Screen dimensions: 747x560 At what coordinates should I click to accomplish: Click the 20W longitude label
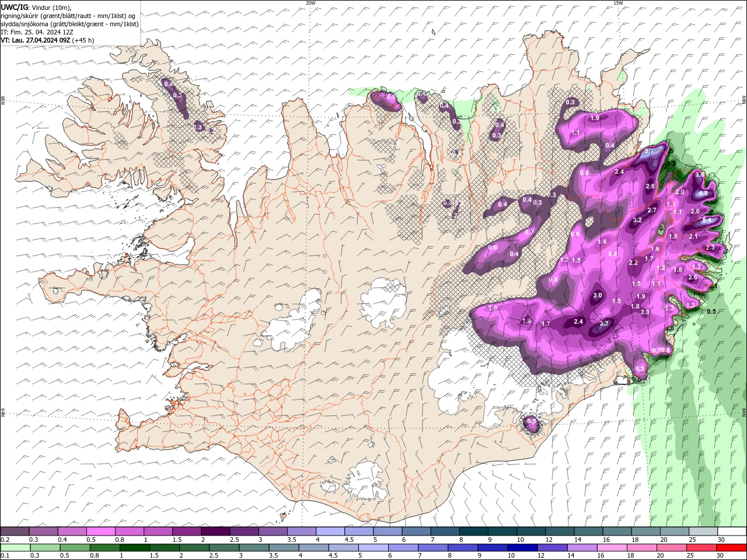click(x=310, y=3)
